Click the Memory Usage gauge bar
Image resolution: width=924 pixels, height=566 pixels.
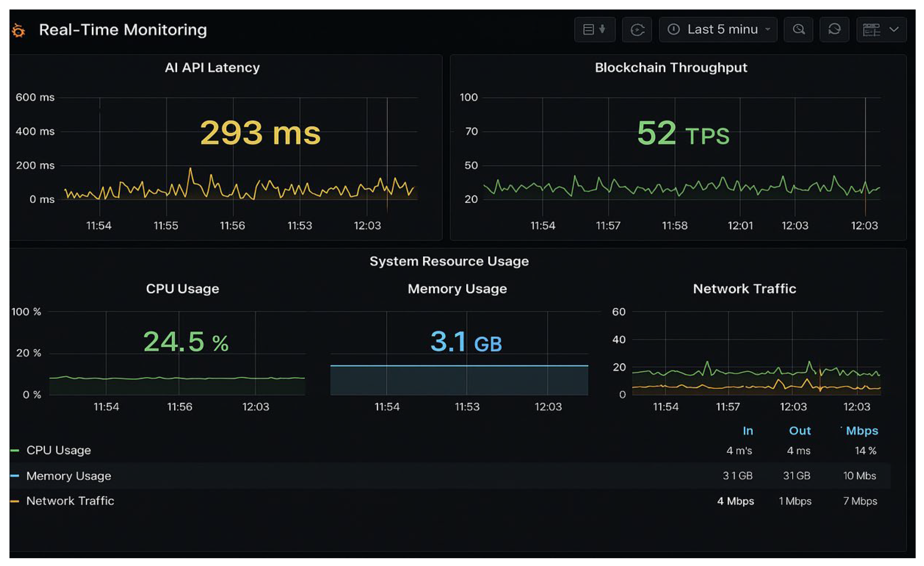coord(459,379)
